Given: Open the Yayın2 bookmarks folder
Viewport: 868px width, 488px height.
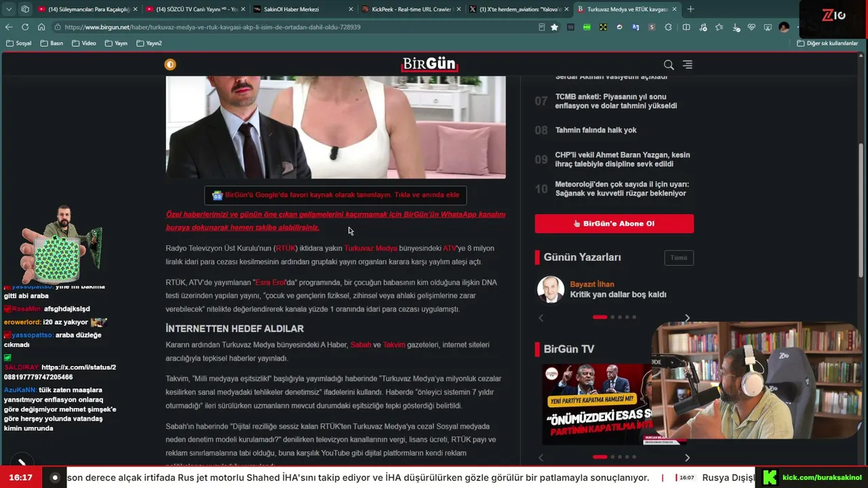Looking at the screenshot, I should click(x=149, y=43).
